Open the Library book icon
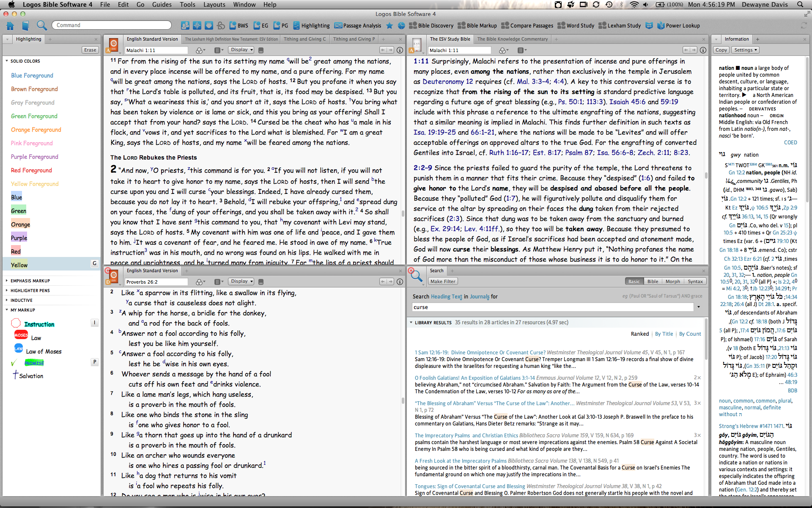Image resolution: width=812 pixels, height=508 pixels. [25, 25]
